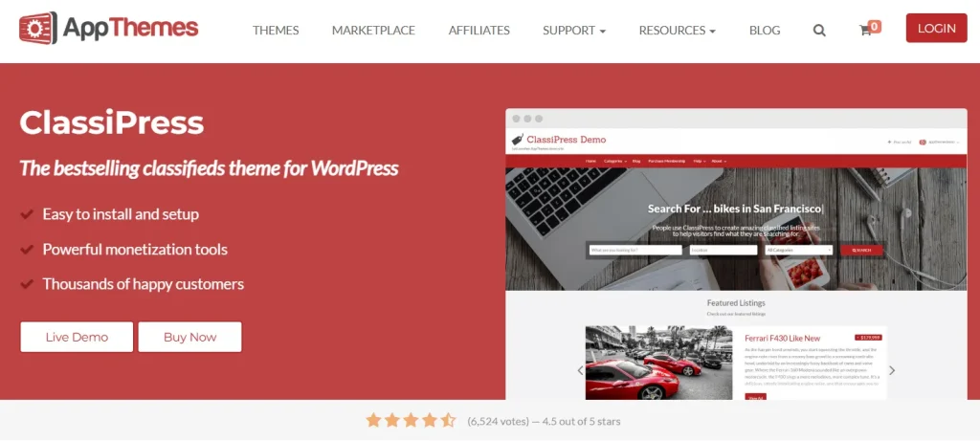Click the ClassiPress Demo price tag logo
This screenshot has height=441, width=980.
click(x=517, y=140)
